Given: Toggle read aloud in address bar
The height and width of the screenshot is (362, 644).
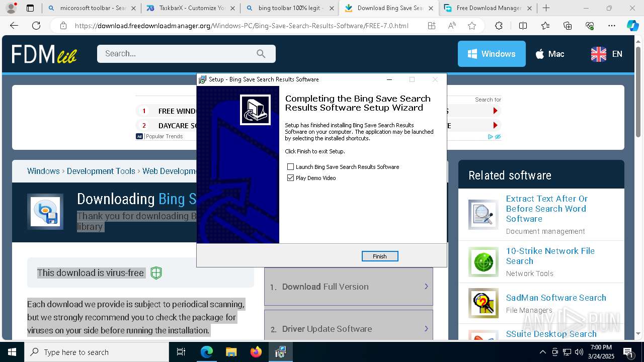Looking at the screenshot, I should tap(452, 26).
